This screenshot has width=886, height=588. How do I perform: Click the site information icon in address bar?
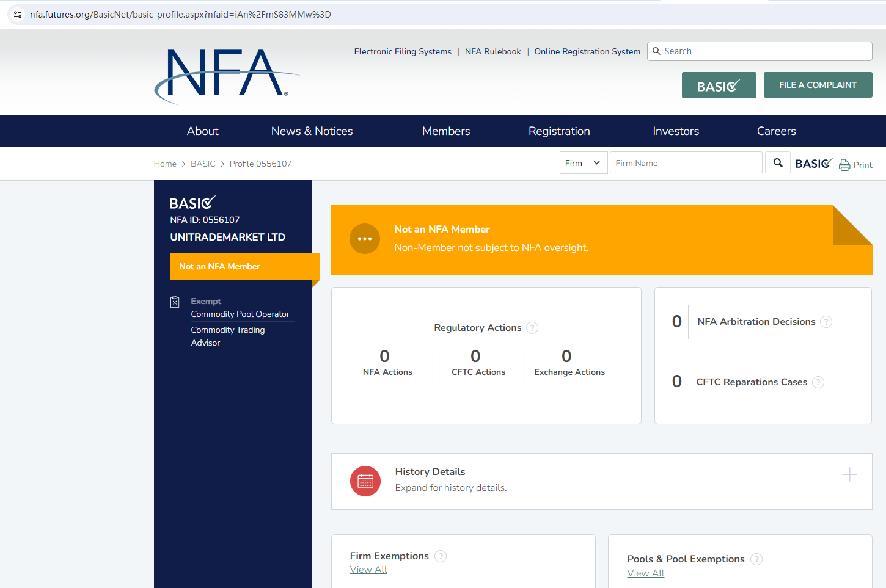(x=18, y=15)
